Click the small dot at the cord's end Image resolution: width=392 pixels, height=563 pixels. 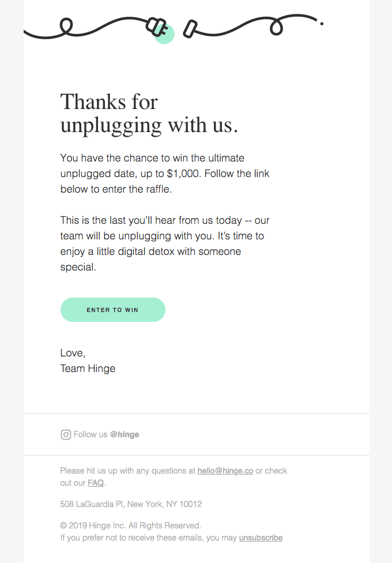(322, 24)
